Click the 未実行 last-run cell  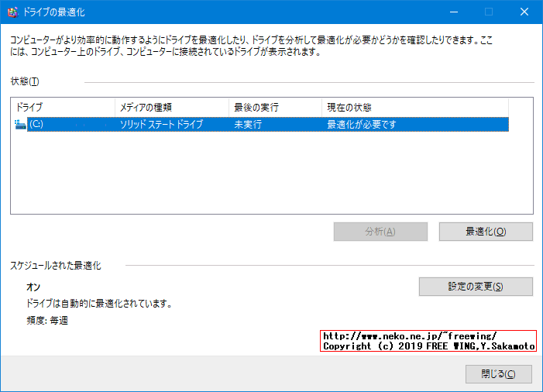tap(248, 124)
